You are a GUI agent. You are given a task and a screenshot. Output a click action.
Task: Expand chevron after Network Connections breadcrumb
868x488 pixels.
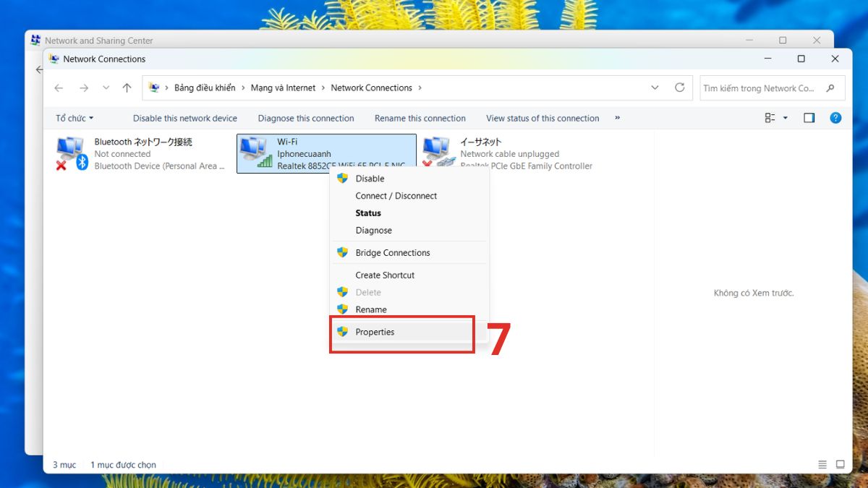tap(420, 87)
